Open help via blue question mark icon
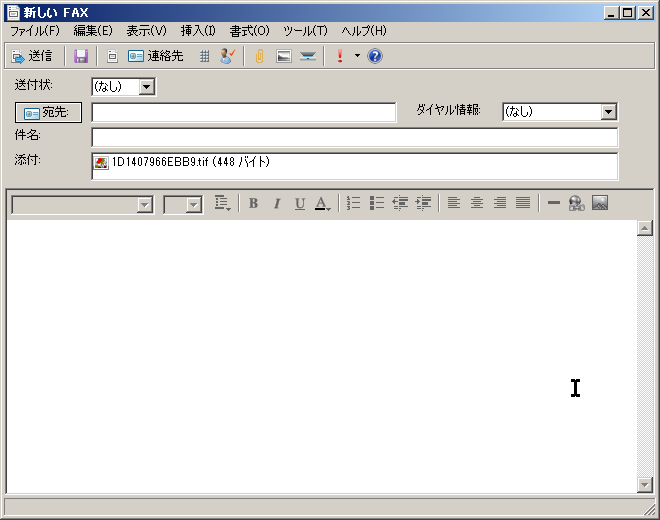 (x=375, y=56)
